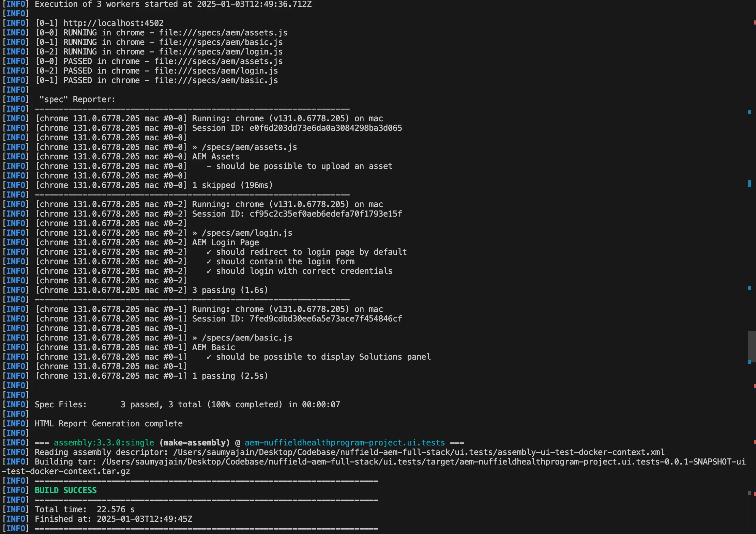Click the '» /specs/aem/login.js' spec path line
Image resolution: width=756 pixels, height=534 pixels.
[x=242, y=233]
